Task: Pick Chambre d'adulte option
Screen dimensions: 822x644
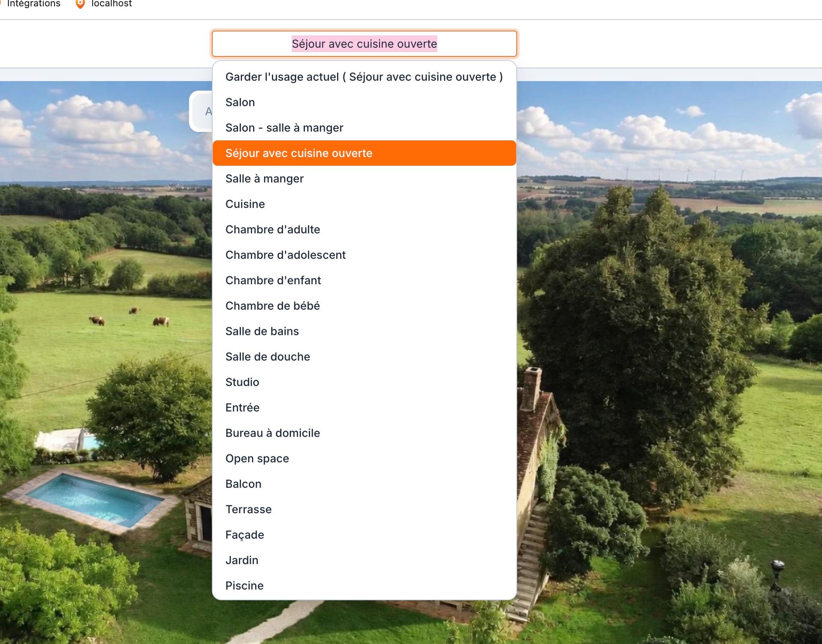Action: (364, 229)
